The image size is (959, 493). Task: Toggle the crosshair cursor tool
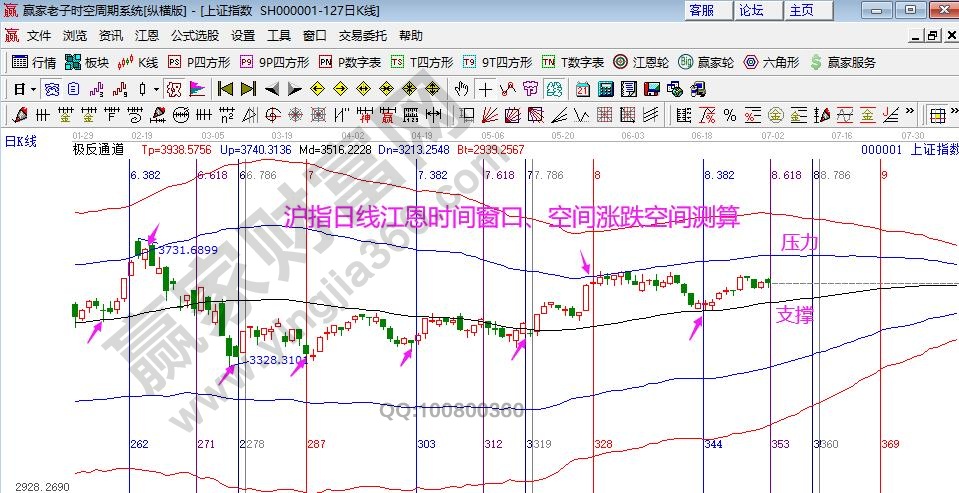486,88
